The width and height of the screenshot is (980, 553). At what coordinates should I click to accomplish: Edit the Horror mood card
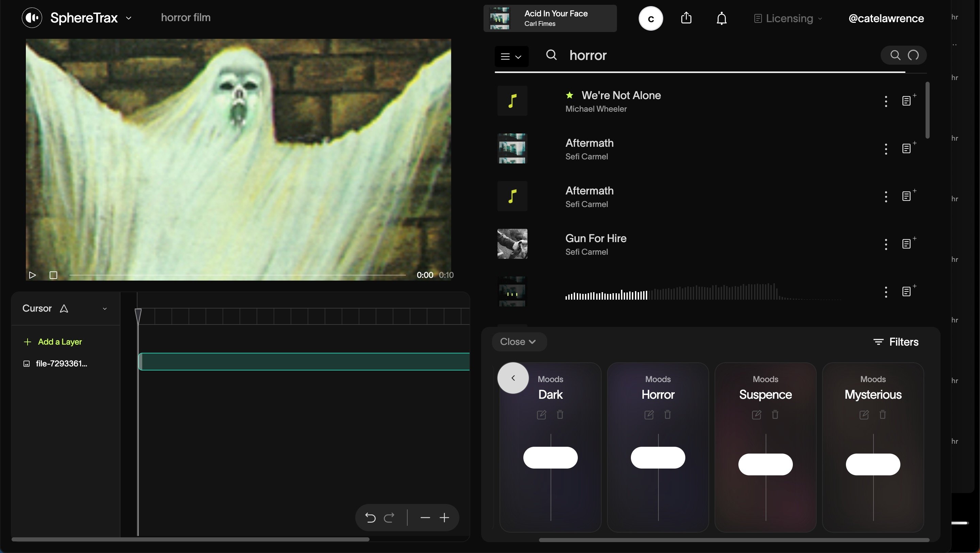tap(649, 414)
